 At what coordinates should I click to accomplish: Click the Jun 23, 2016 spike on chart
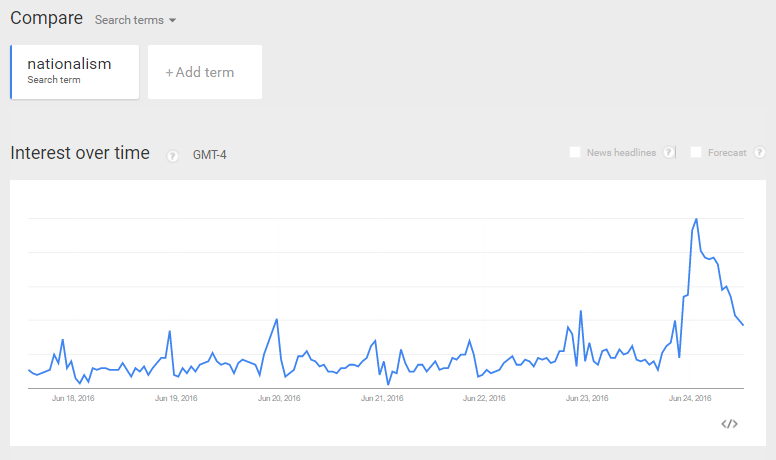[581, 311]
